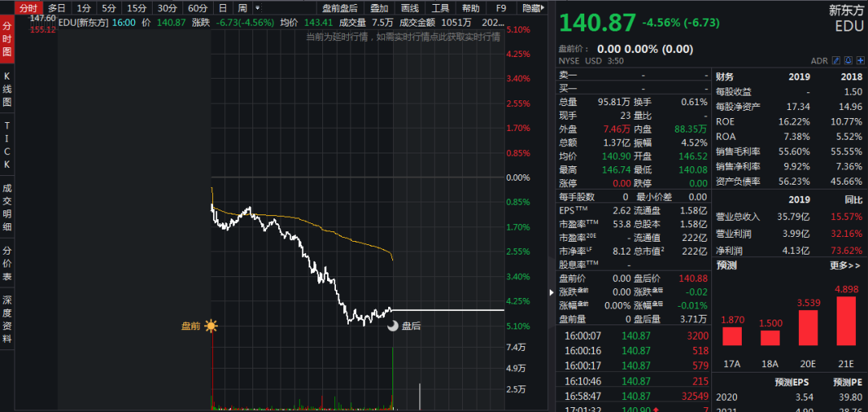868x412 pixels.
Task: Click 营业总收入 value 35.79亿
Action: point(795,217)
